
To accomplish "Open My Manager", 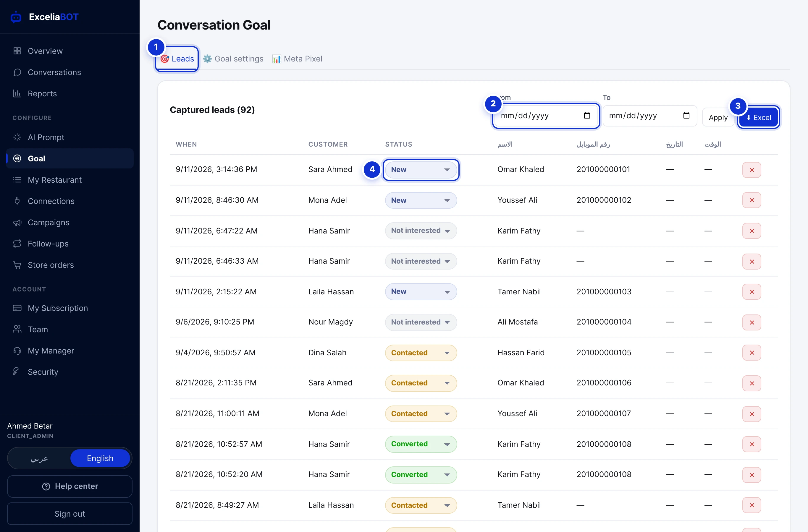I will click(70, 351).
